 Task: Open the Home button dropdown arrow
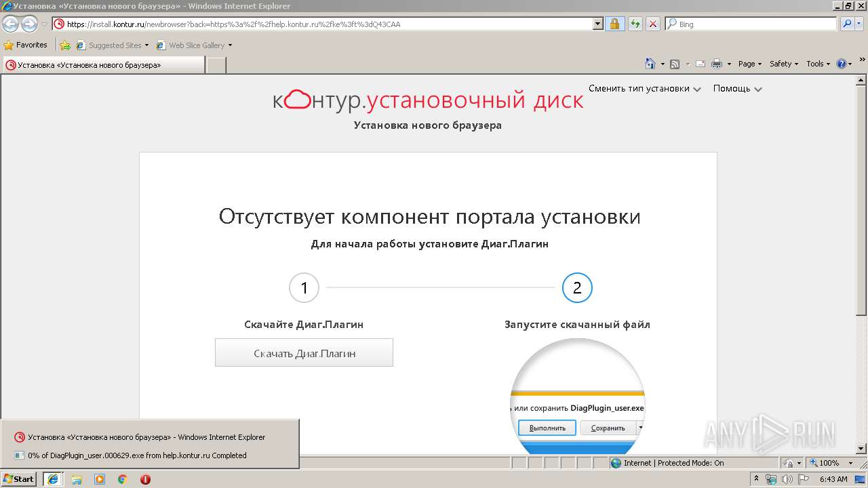point(663,64)
